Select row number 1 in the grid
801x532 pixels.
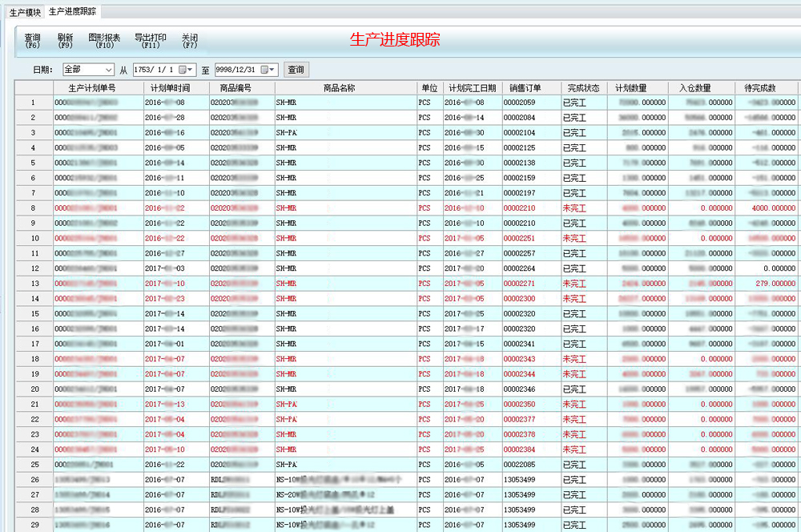coord(34,103)
